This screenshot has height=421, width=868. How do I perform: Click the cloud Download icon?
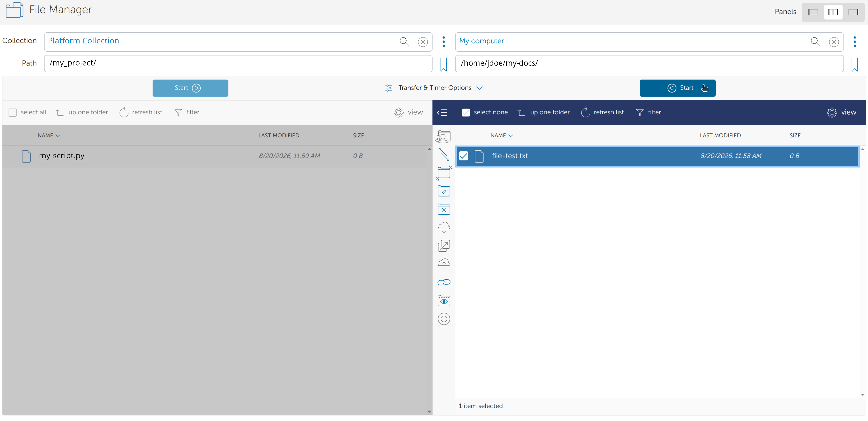click(444, 227)
